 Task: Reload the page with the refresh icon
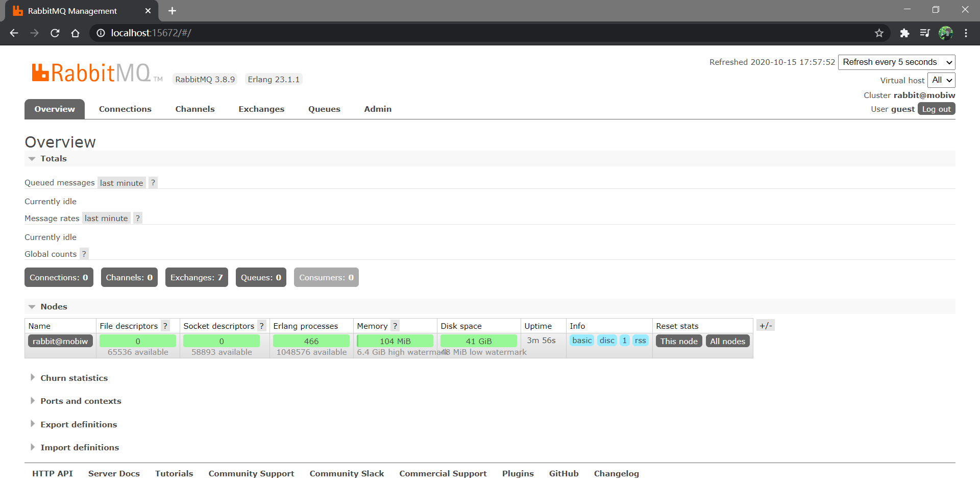pyautogui.click(x=55, y=33)
